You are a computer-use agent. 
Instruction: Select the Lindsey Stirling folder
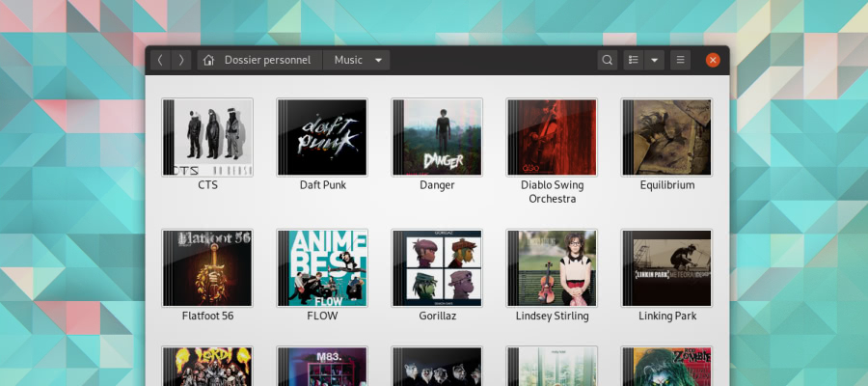[552, 267]
